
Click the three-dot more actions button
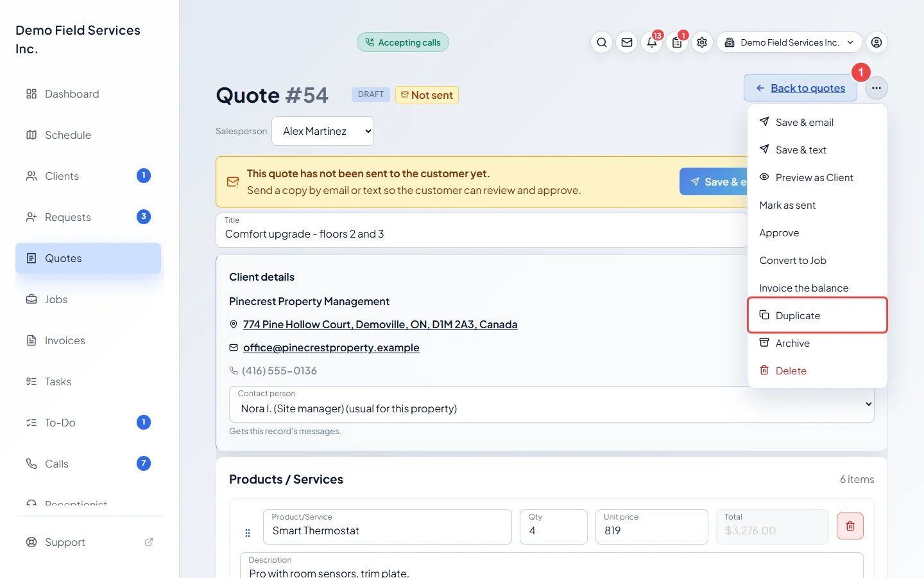[x=877, y=88]
